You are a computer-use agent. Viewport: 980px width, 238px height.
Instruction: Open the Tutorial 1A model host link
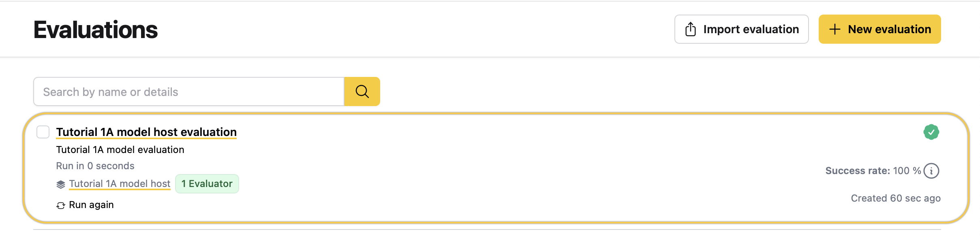click(120, 184)
